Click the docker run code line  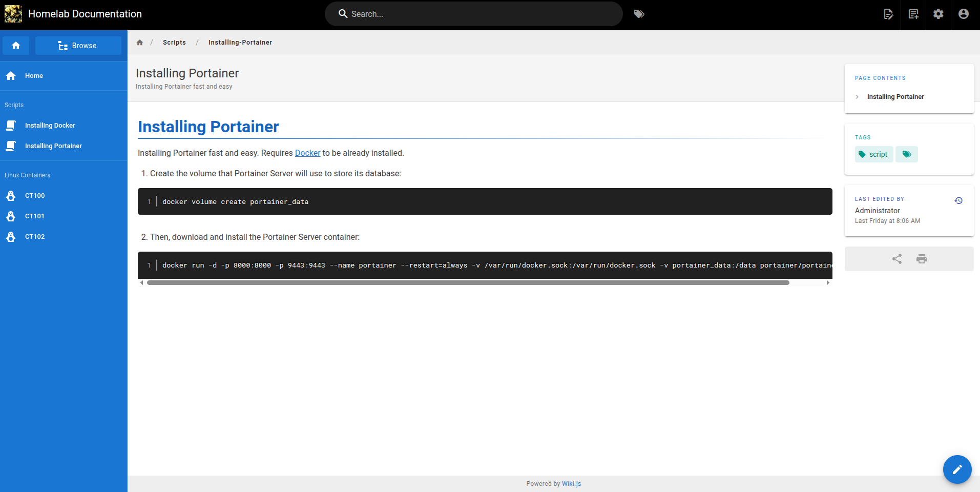point(497,265)
